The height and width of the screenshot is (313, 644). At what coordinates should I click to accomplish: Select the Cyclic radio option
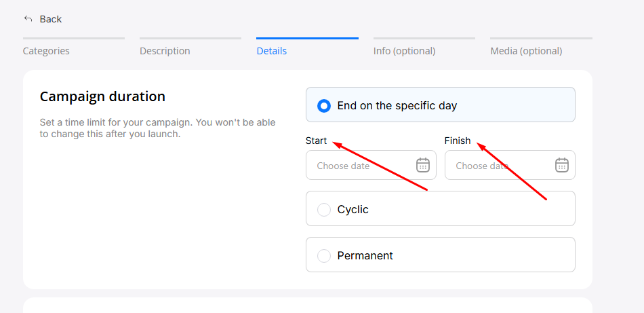pos(324,209)
